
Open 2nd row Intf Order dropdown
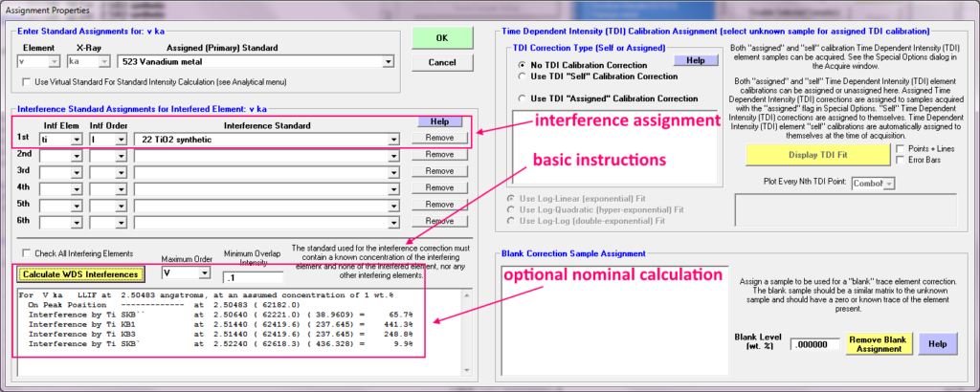[122, 156]
